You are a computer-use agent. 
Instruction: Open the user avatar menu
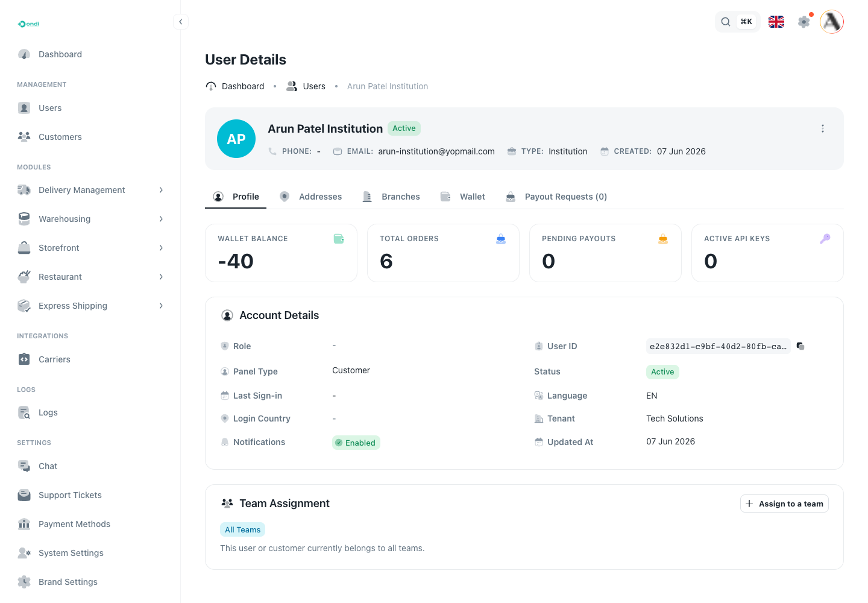[832, 22]
